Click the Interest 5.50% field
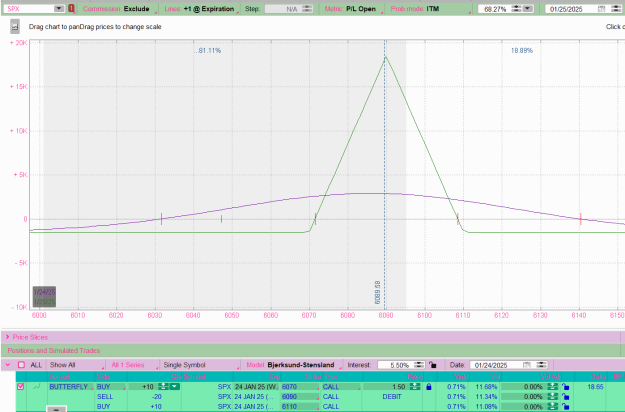Screen dimensions: 625x412 (396, 365)
